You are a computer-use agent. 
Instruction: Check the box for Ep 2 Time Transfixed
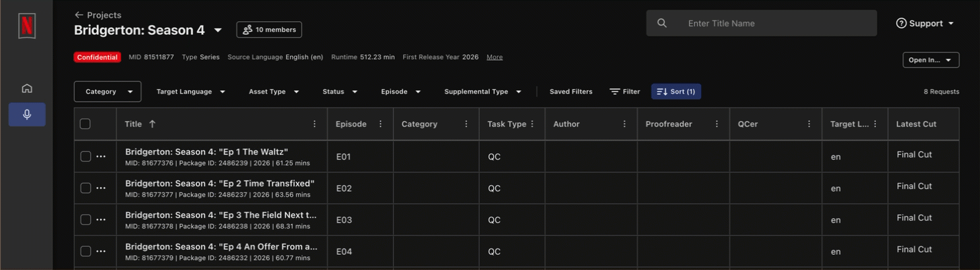[86, 188]
